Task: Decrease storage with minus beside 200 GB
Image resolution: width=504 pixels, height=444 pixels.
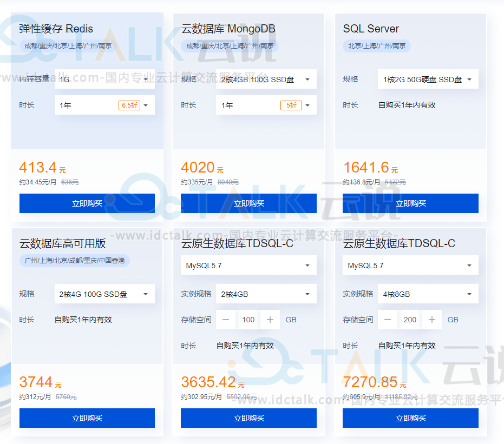Action: click(x=388, y=320)
